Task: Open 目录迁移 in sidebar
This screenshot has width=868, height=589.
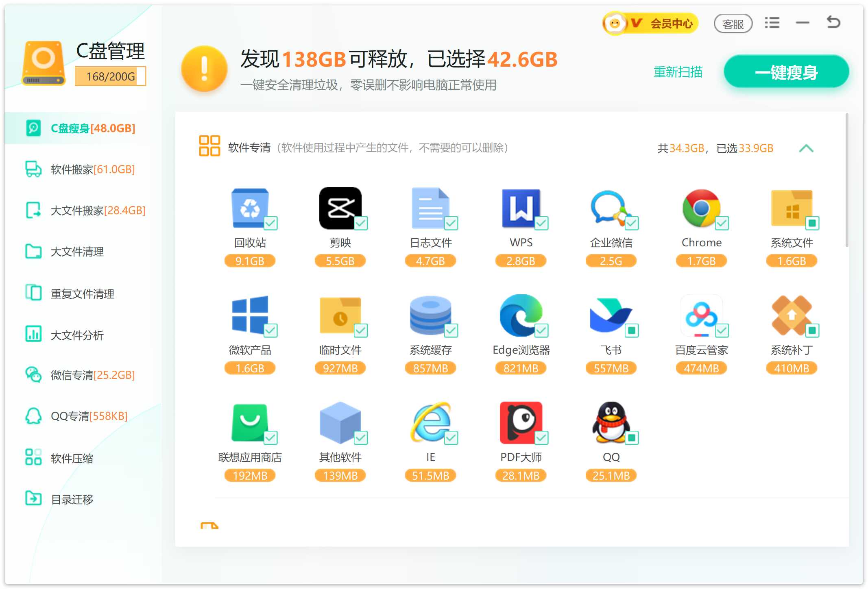Action: [83, 499]
